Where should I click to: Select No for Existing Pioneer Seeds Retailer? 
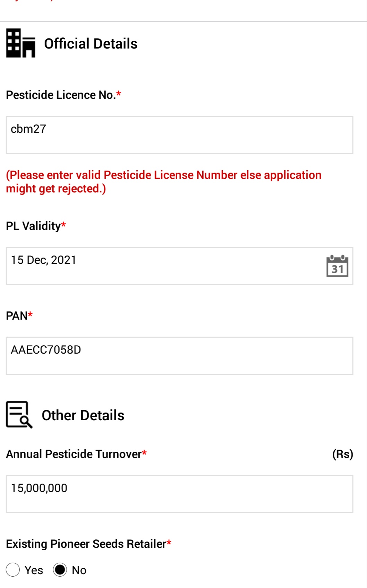click(x=60, y=570)
